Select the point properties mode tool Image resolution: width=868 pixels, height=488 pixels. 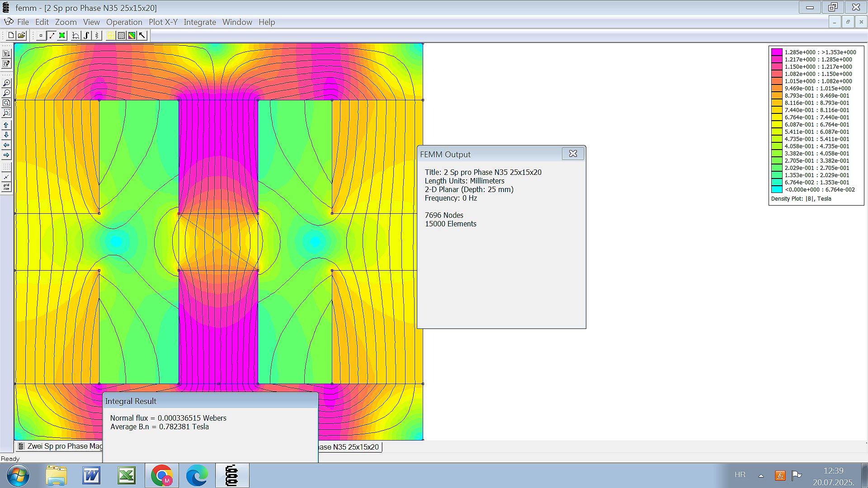[x=41, y=36]
